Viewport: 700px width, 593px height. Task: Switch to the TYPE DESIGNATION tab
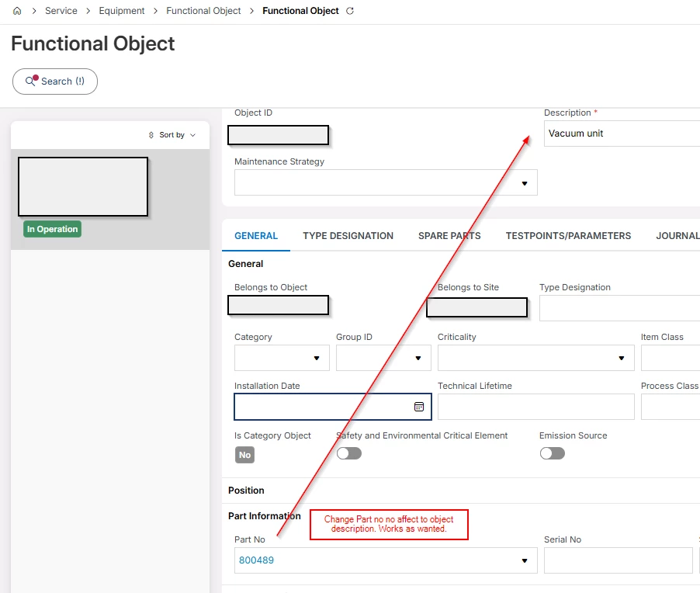pyautogui.click(x=348, y=236)
